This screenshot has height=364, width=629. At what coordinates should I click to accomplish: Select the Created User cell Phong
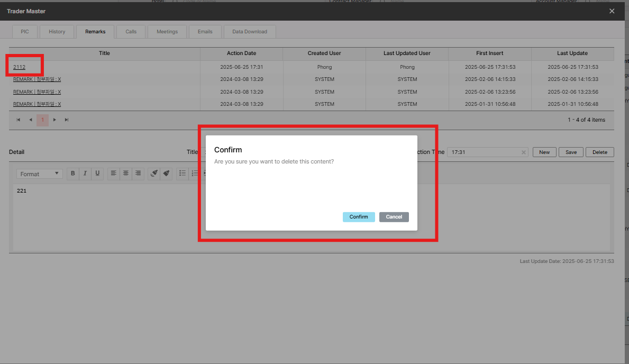324,67
